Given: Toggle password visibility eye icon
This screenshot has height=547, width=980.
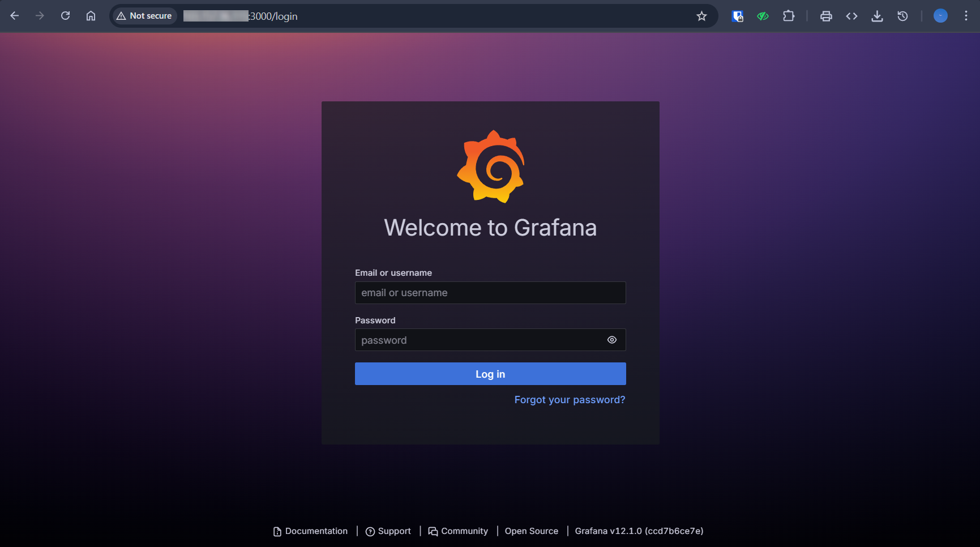Looking at the screenshot, I should pos(612,340).
